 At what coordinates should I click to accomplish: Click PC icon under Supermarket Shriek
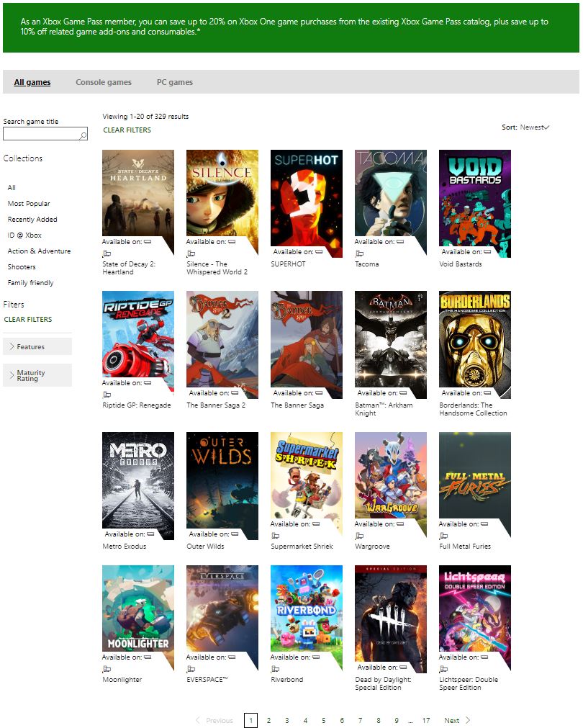275,536
